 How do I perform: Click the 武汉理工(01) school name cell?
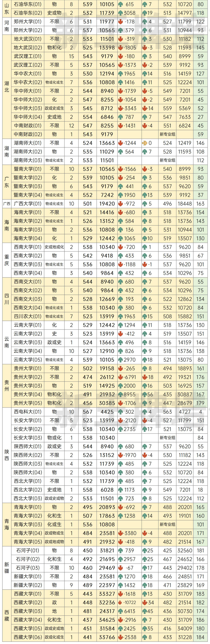point(28,56)
